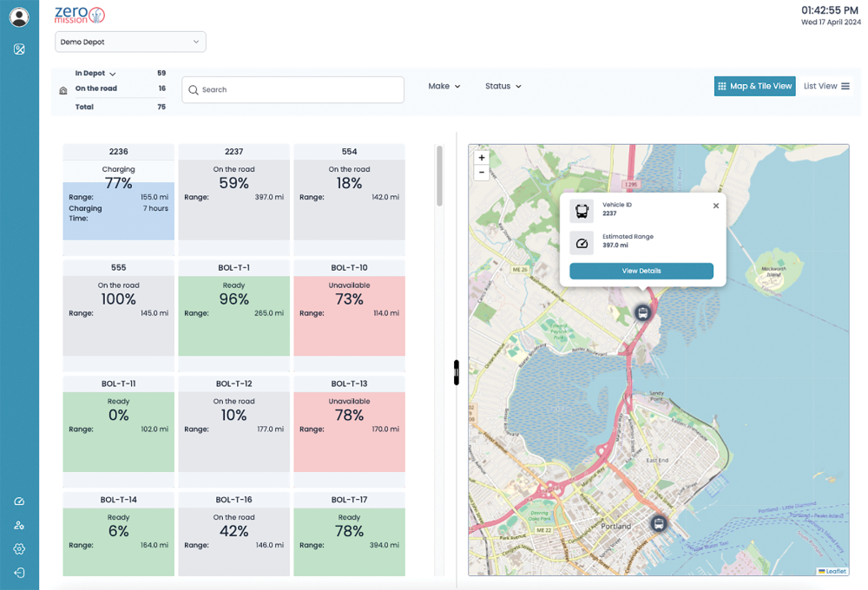The height and width of the screenshot is (590, 868).
Task: Switch to Map & Tile View
Action: click(754, 86)
